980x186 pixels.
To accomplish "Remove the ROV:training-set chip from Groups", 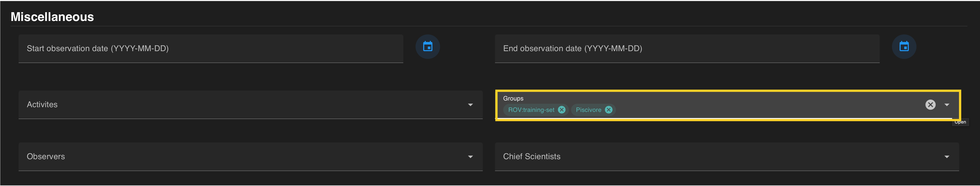I will click(x=562, y=110).
